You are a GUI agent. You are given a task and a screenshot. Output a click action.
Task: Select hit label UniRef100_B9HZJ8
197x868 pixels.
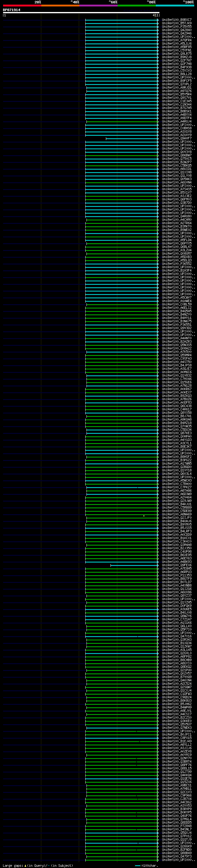pos(177,57)
